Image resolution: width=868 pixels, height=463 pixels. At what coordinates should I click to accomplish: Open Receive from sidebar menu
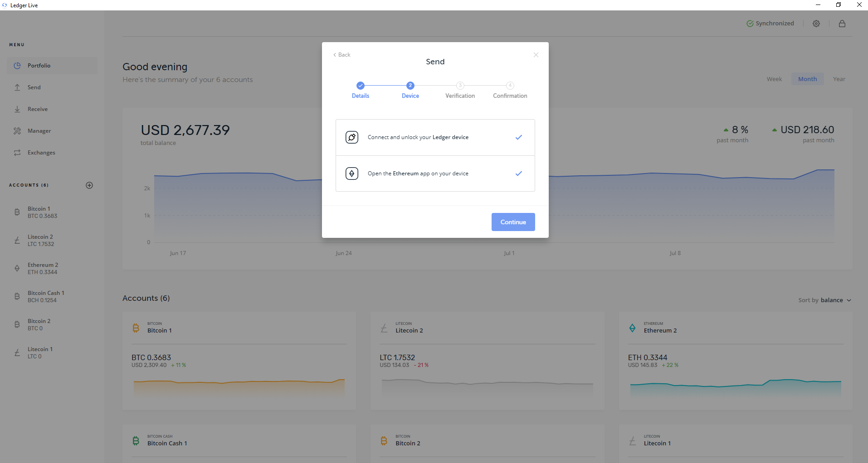pyautogui.click(x=52, y=109)
